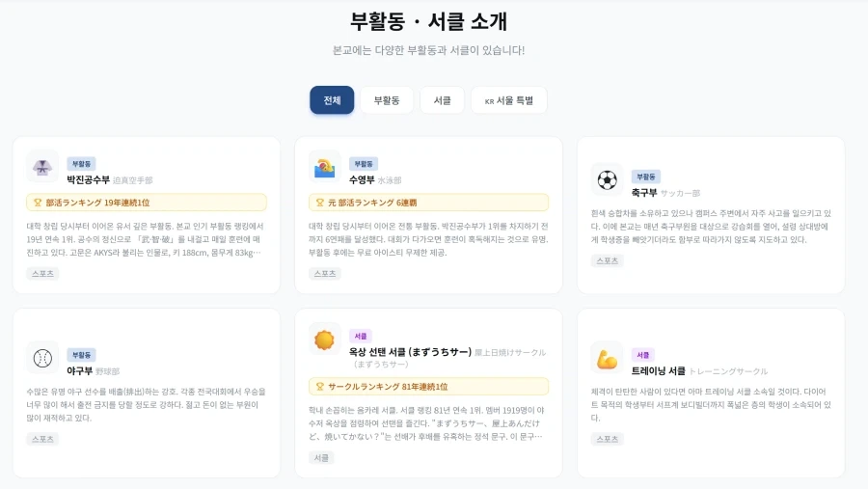
Task: Open the 야구부 club title
Action: (x=79, y=370)
